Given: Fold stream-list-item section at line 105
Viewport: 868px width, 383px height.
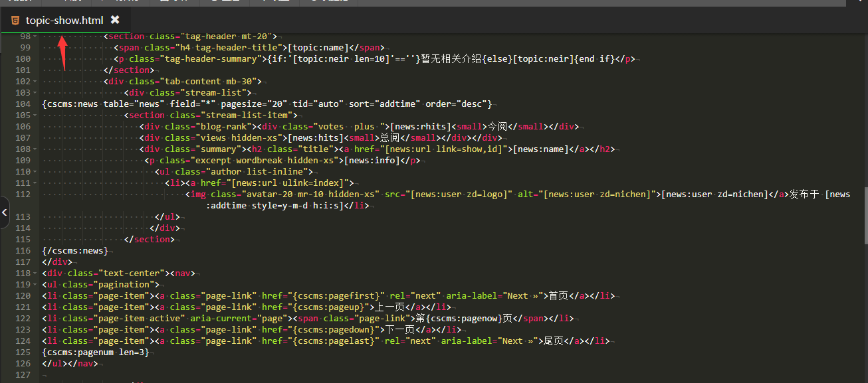Looking at the screenshot, I should (x=35, y=115).
